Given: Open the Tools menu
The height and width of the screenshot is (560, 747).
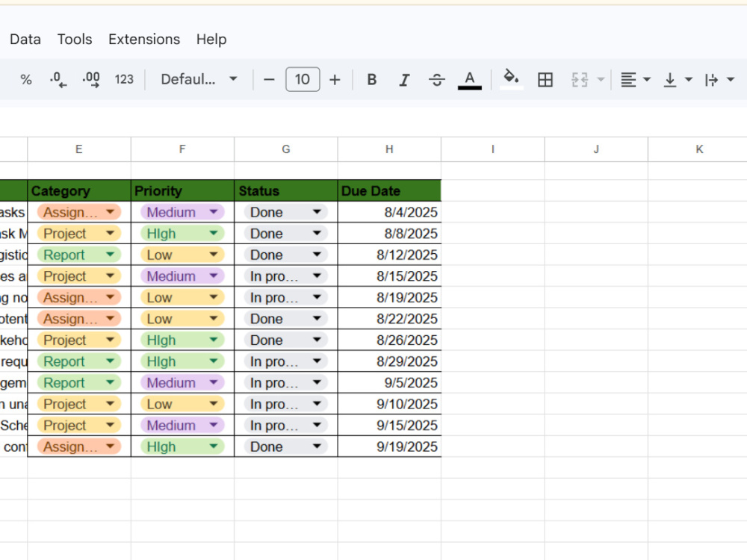Looking at the screenshot, I should [75, 39].
